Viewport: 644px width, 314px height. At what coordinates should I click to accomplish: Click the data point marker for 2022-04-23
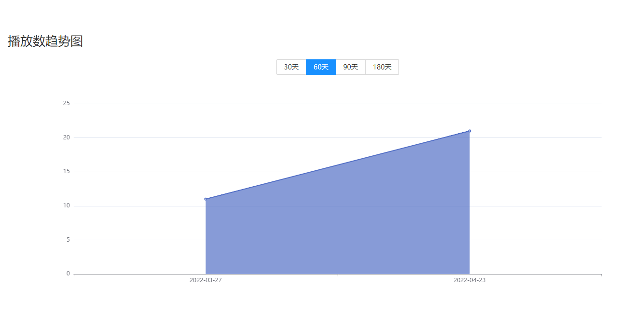coord(469,131)
